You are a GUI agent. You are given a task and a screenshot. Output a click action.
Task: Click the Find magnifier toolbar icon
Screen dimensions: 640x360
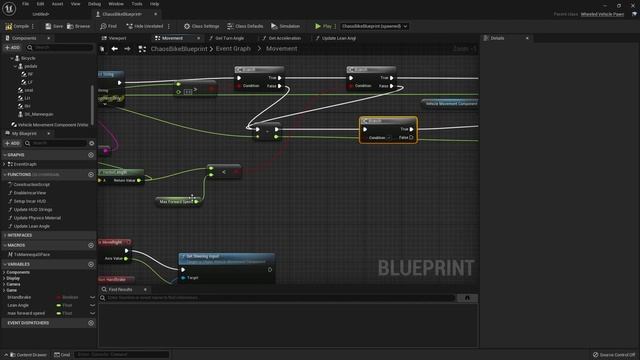click(103, 26)
